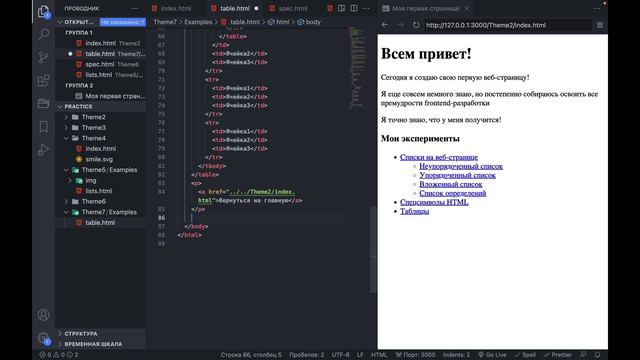Click UTF-8 encoding in status bar
This screenshot has height=360, width=640.
340,355
